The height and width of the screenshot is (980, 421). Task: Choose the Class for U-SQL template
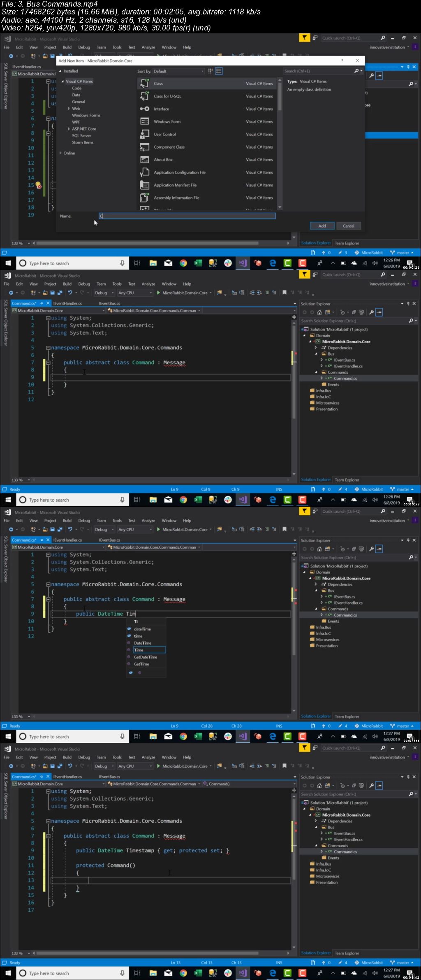click(x=208, y=96)
